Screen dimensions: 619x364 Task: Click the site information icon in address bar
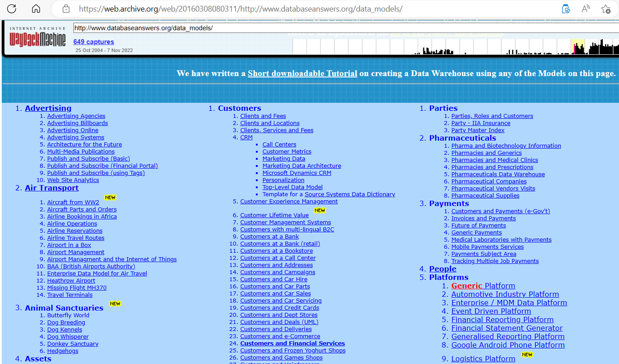click(65, 8)
